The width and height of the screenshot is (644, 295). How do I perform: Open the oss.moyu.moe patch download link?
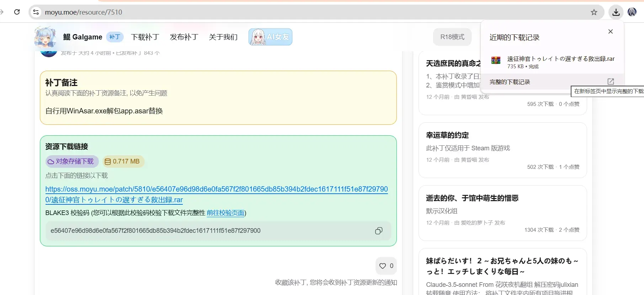pyautogui.click(x=217, y=194)
